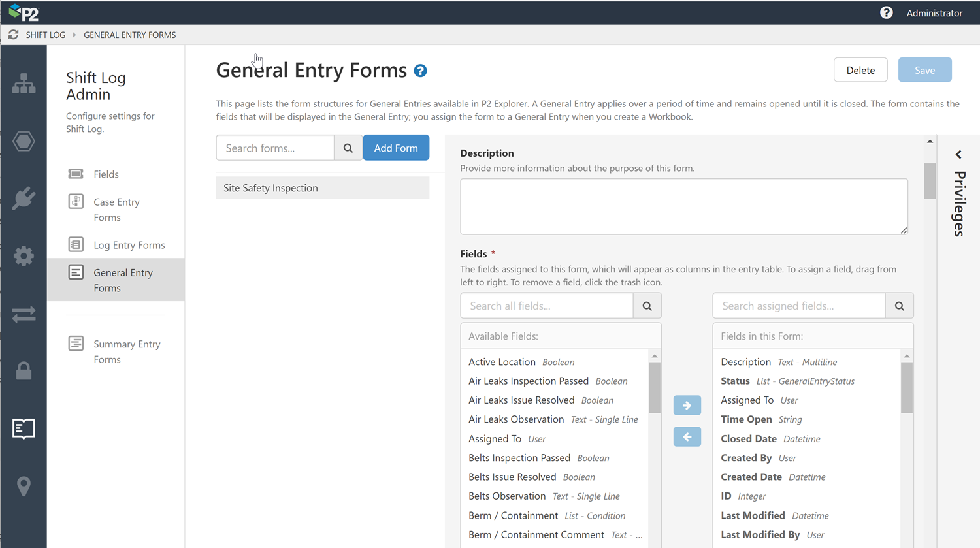Click the refresh icon next to SHIFT LOG
The height and width of the screenshot is (548, 980).
[13, 35]
